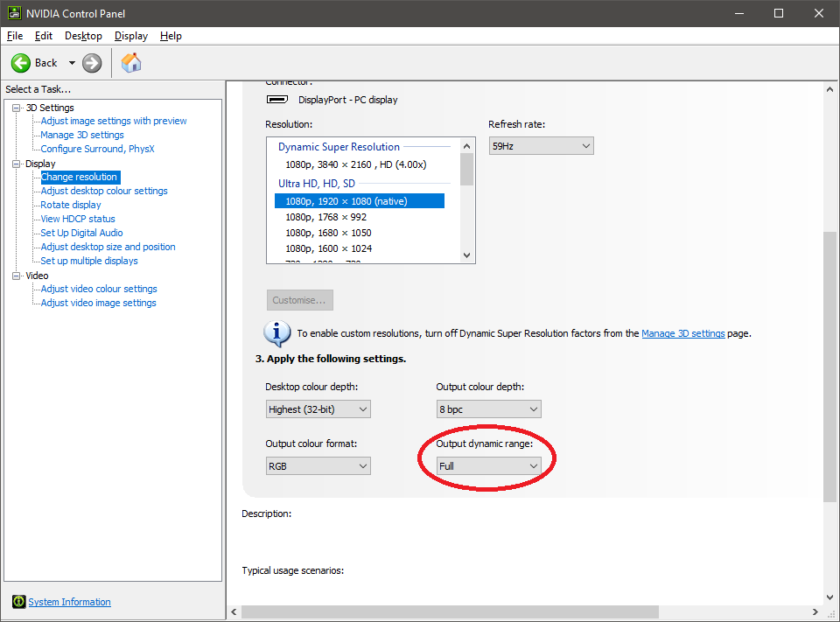The height and width of the screenshot is (622, 840).
Task: Open the Desktop menu
Action: coord(83,36)
